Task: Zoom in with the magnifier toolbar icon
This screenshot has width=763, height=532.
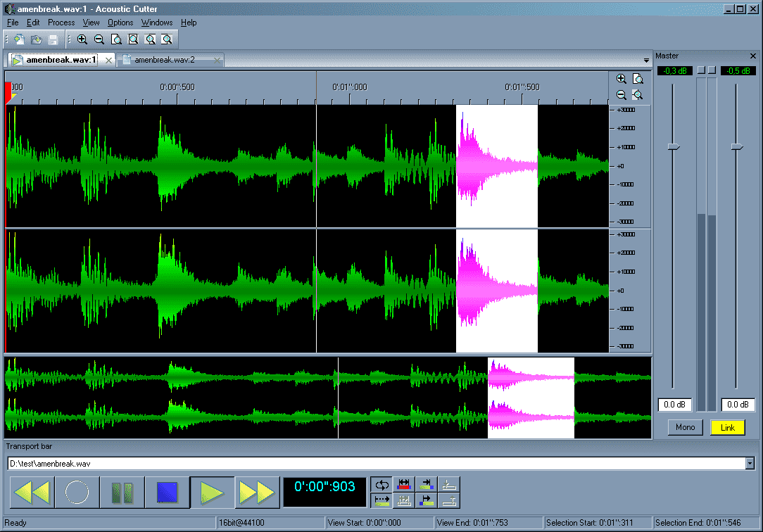Action: (82, 39)
